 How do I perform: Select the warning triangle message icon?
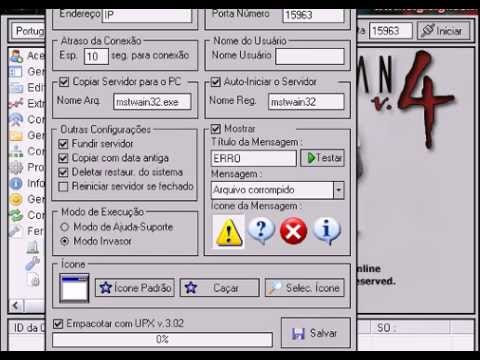pyautogui.click(x=229, y=232)
